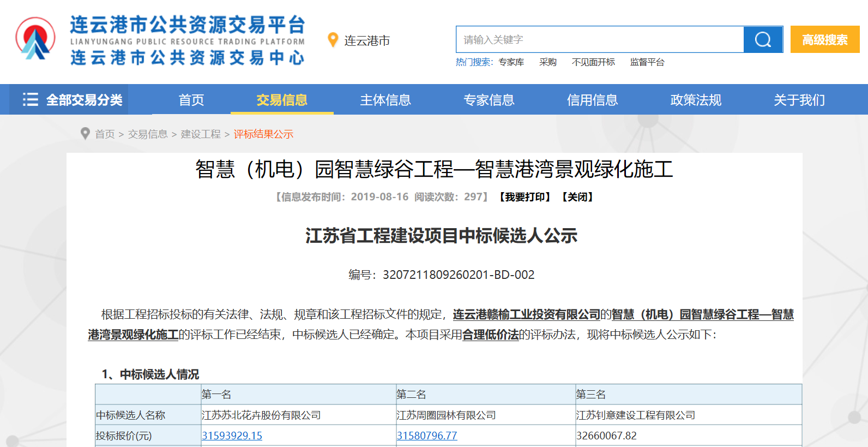
Task: Click the 热门搜索 label
Action: [x=474, y=62]
